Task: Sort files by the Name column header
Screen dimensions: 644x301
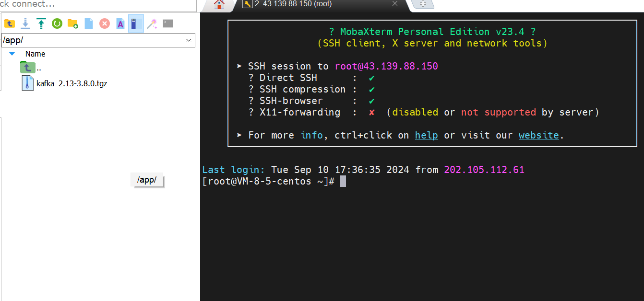Action: coord(35,54)
